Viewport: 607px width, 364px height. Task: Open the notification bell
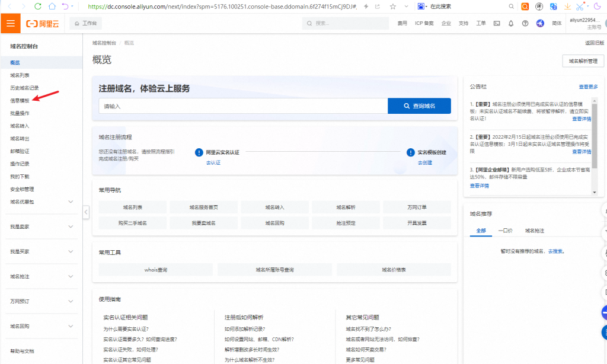point(511,24)
